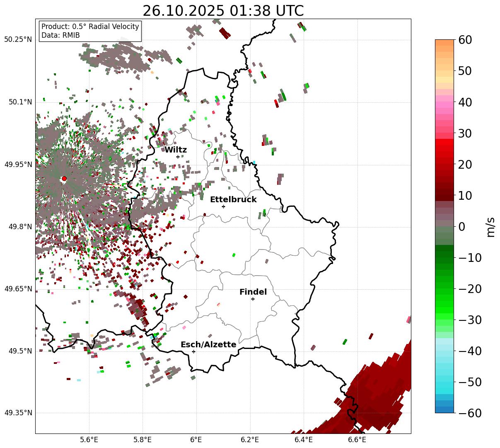Screen dimensions: 500x448
Task: Click the Findel station cross marker
Action: click(253, 299)
